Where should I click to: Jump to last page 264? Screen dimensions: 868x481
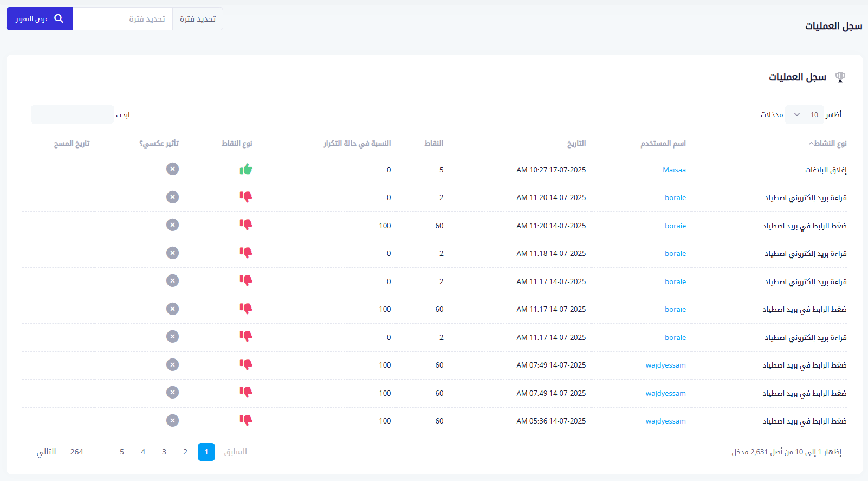click(76, 452)
